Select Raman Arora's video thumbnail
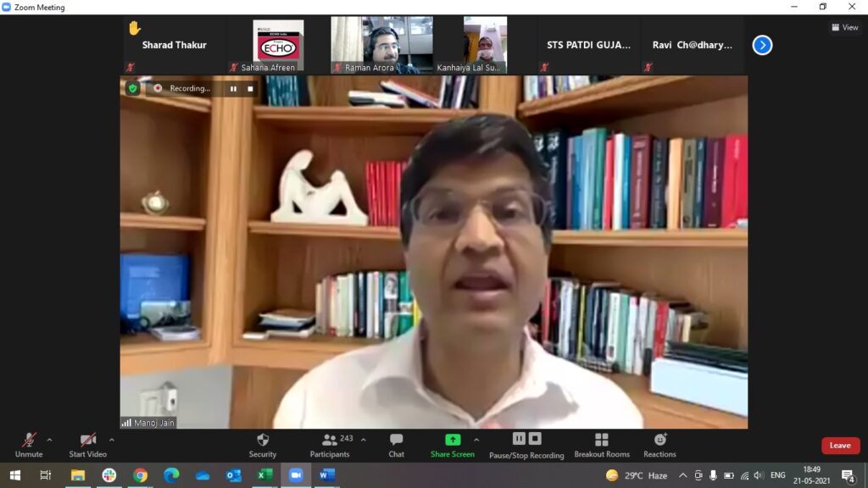 tap(381, 44)
